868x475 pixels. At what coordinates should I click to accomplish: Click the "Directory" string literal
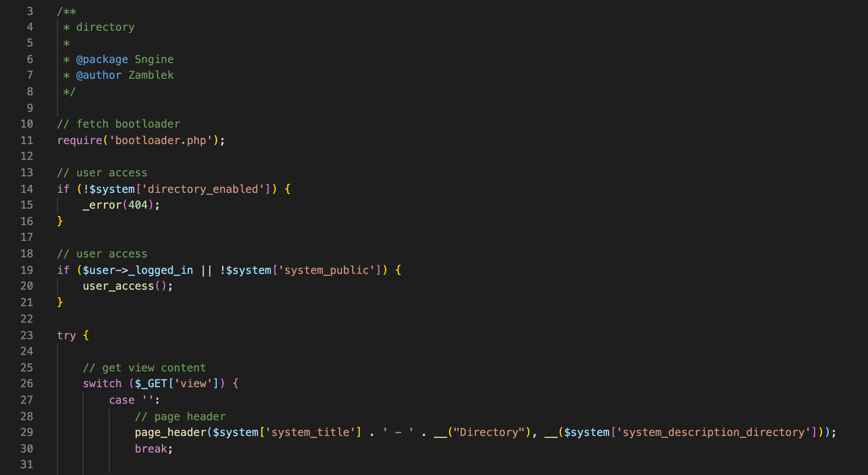point(489,432)
